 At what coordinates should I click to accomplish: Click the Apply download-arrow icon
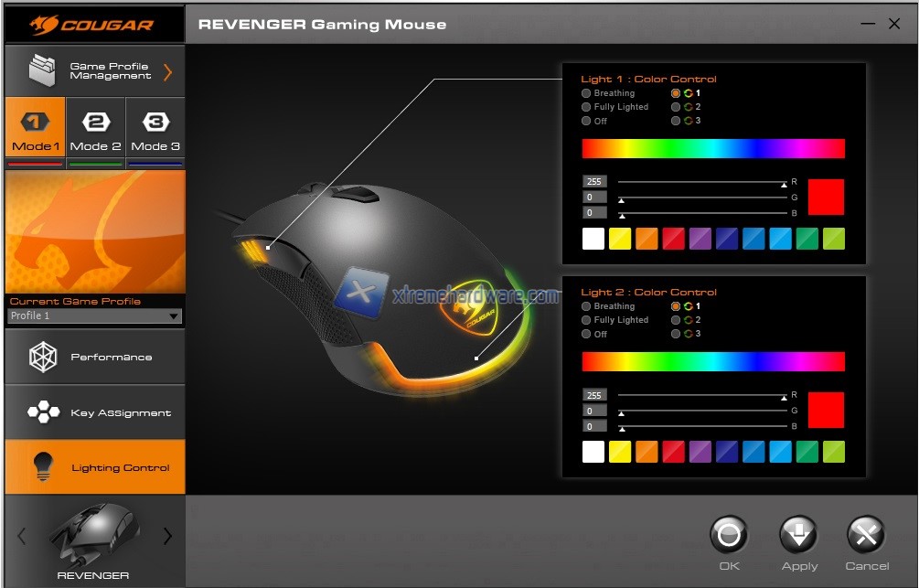798,535
